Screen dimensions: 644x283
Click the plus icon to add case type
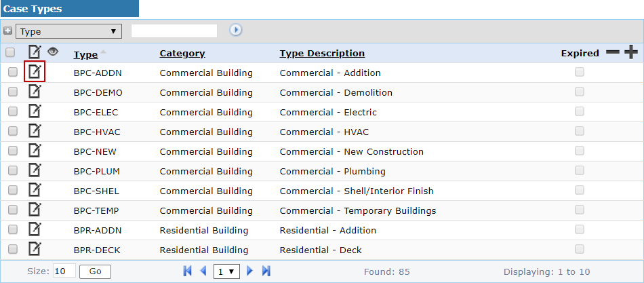click(631, 52)
